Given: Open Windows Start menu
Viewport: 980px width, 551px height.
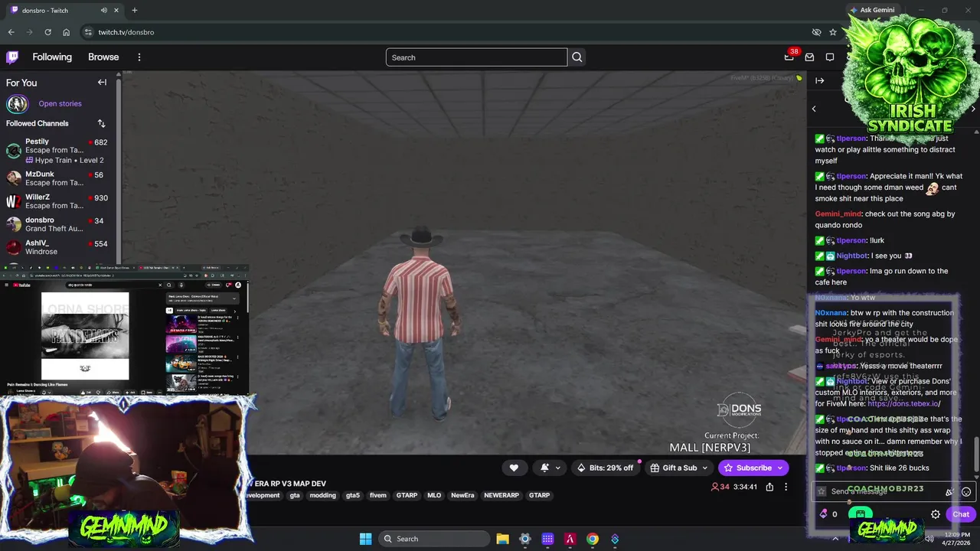Looking at the screenshot, I should (365, 539).
